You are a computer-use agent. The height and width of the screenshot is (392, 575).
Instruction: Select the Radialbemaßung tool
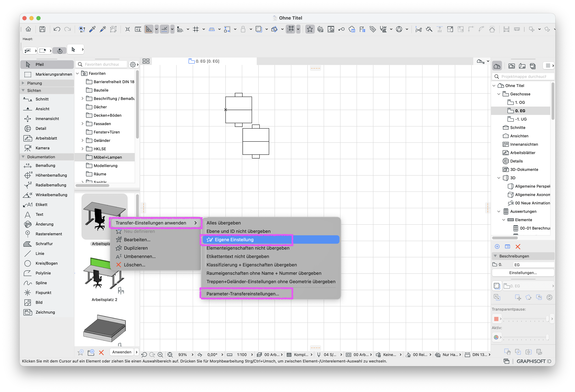coord(47,185)
